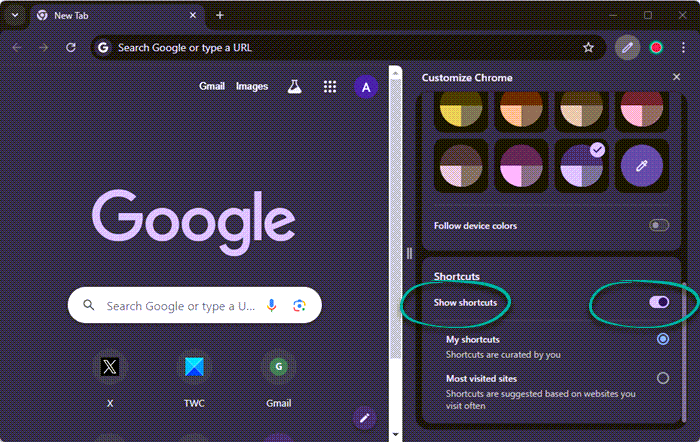Image resolution: width=700 pixels, height=442 pixels.
Task: Open the Images link
Action: (x=252, y=87)
